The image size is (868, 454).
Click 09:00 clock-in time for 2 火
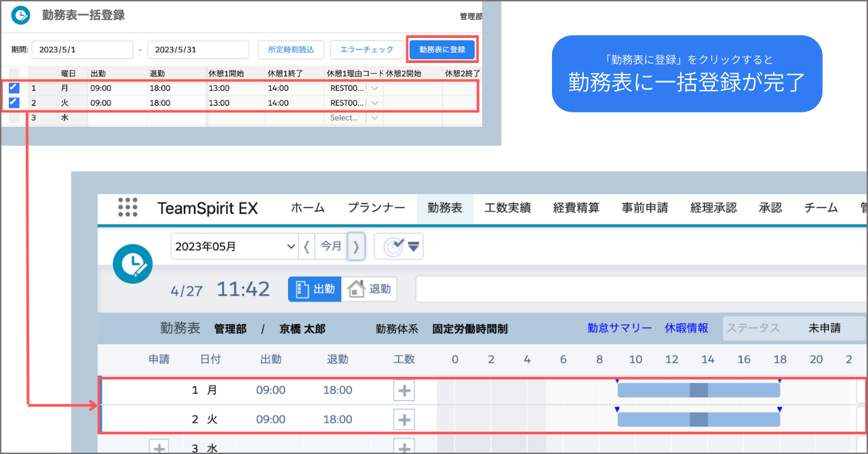click(271, 419)
